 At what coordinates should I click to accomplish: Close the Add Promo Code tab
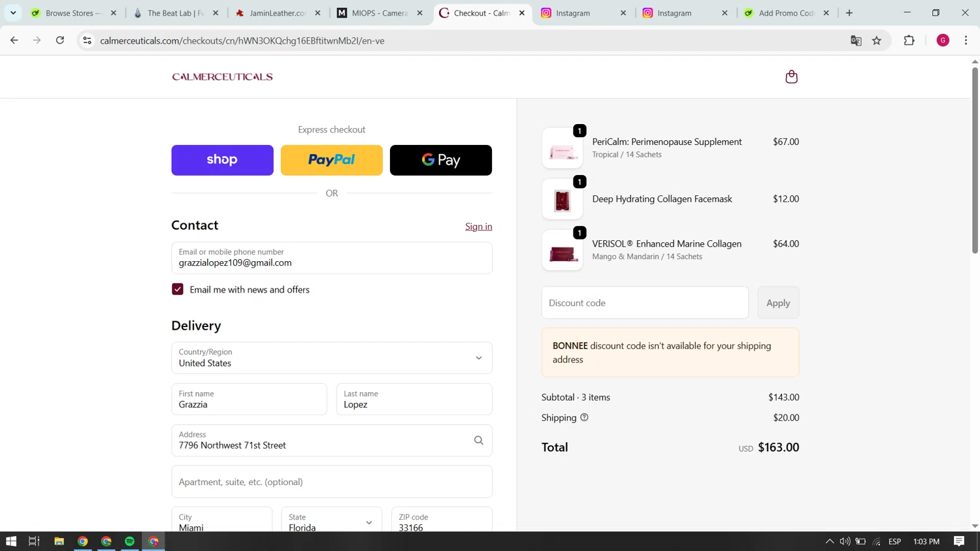pyautogui.click(x=826, y=13)
